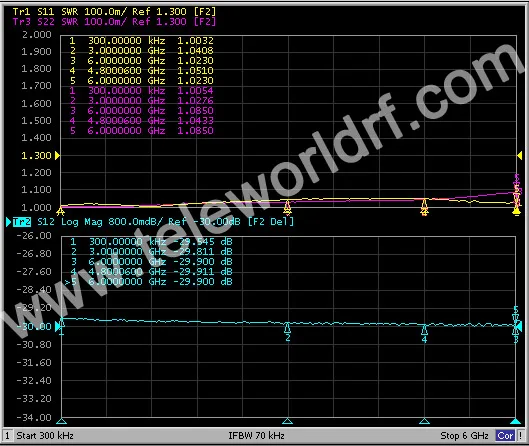Click the highlighted 1.300 reference scale value
Viewport: 529px width, 446px height.
pos(36,156)
